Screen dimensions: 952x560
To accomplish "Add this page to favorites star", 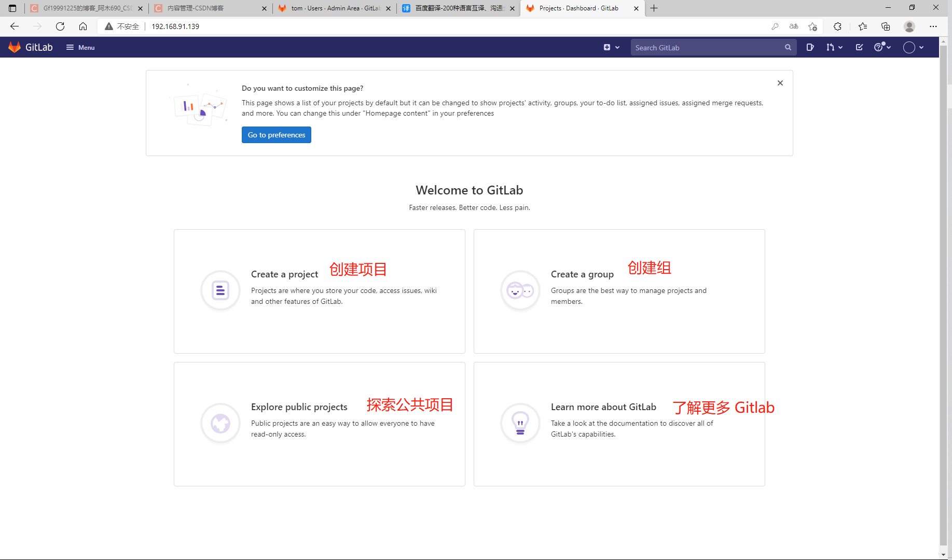I will 812,26.
